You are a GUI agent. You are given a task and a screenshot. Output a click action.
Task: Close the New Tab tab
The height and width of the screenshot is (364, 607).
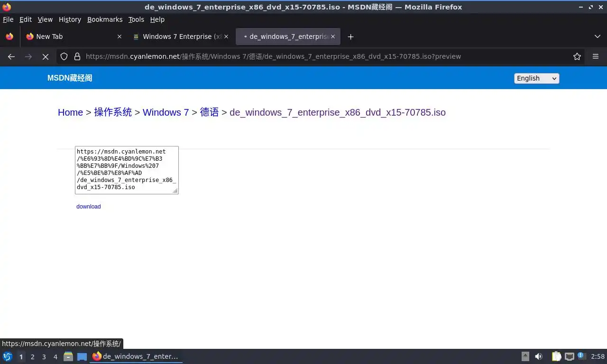119,36
